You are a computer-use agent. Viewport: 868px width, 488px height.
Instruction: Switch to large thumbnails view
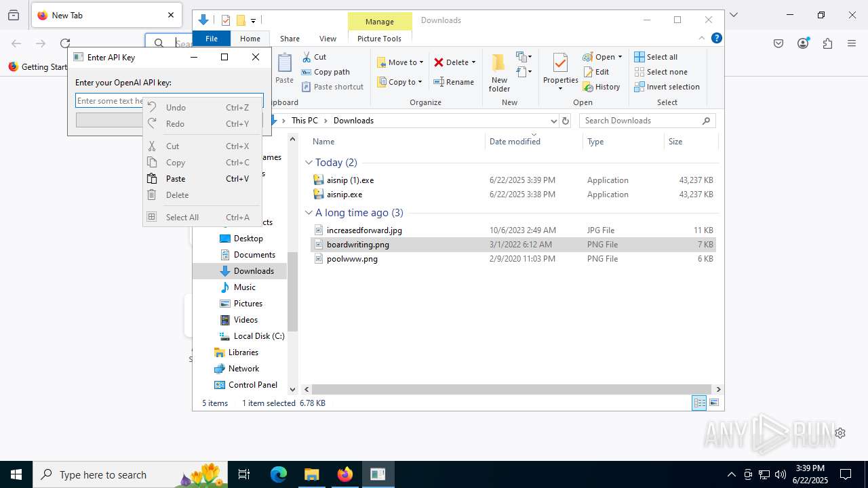coord(713,403)
